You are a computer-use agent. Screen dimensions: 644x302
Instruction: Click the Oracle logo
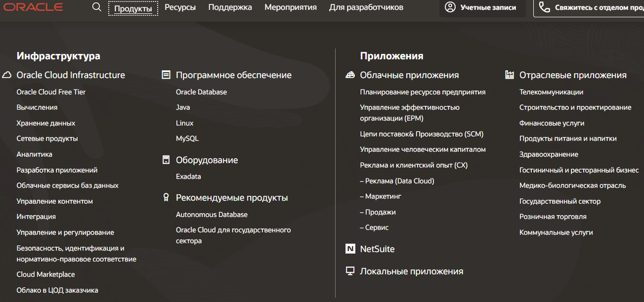tap(33, 8)
